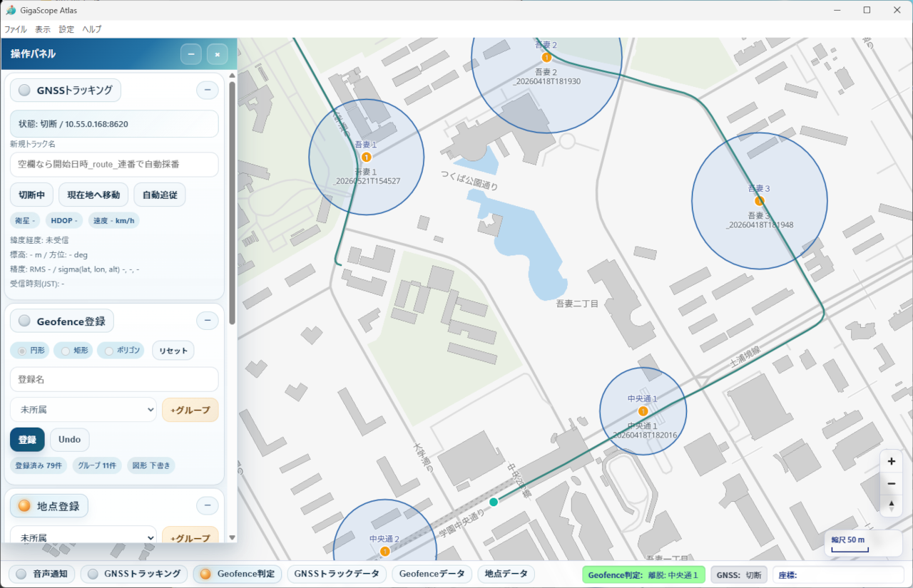
Task: Collapse the Geofence登録 section
Action: 207,321
